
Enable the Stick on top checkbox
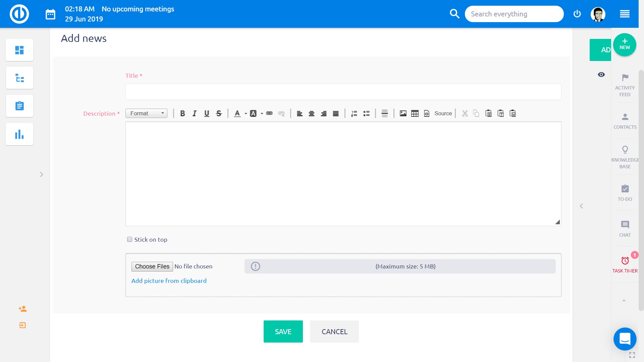130,239
